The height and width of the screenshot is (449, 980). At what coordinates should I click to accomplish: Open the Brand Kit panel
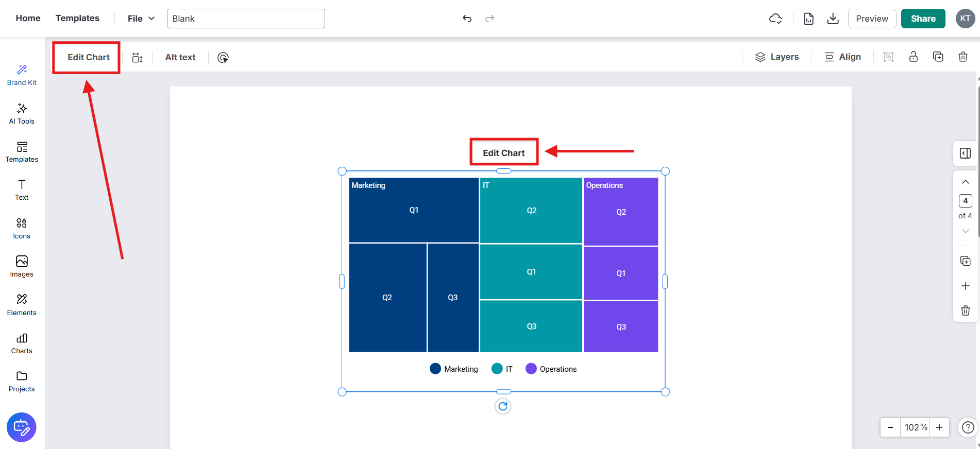[22, 75]
